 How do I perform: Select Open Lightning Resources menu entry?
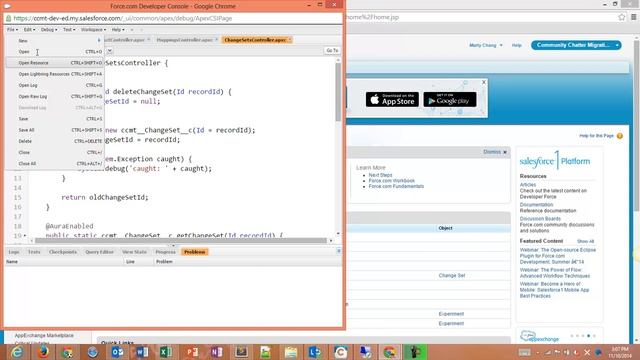coord(55,74)
